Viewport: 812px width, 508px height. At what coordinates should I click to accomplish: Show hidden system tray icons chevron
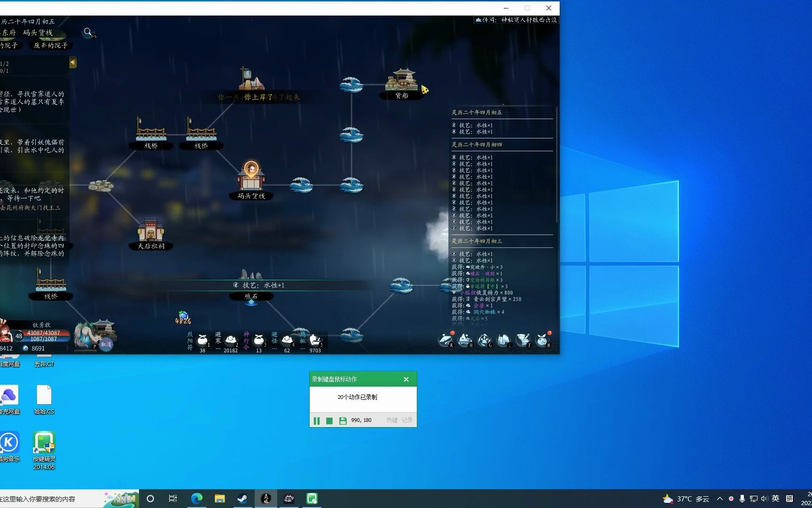tap(719, 499)
